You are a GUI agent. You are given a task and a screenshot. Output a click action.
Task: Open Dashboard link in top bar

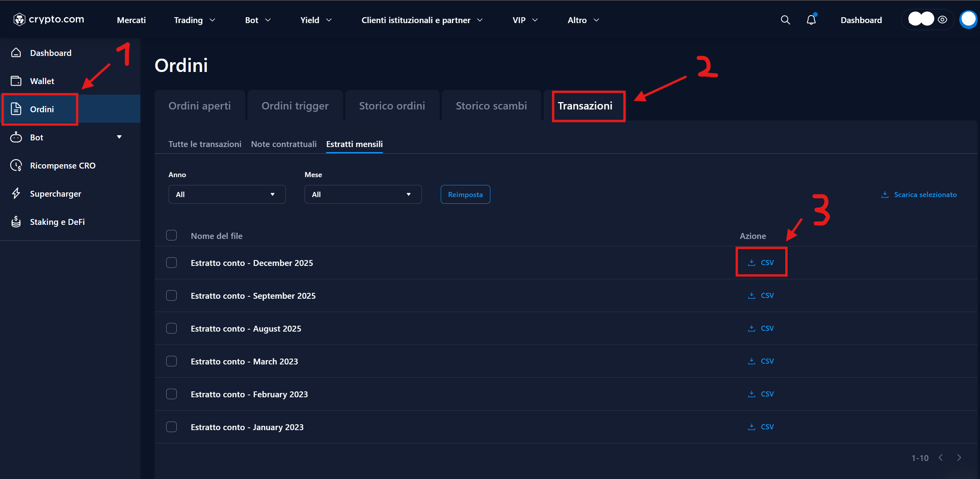click(x=861, y=20)
